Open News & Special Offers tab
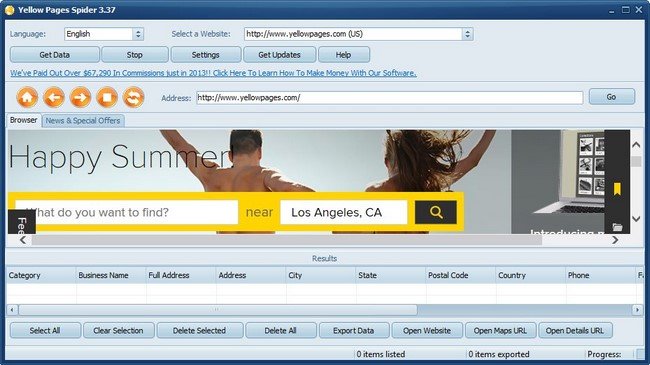This screenshot has height=365, width=650. (83, 121)
